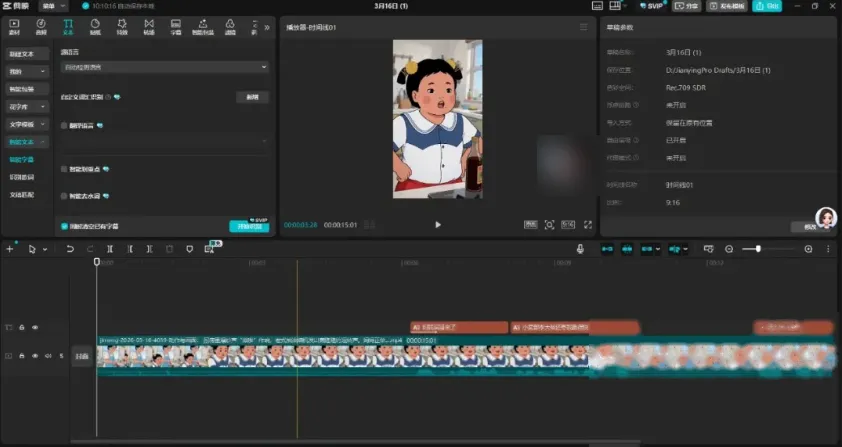Click the trim-left split tool
842x447 pixels.
point(129,249)
